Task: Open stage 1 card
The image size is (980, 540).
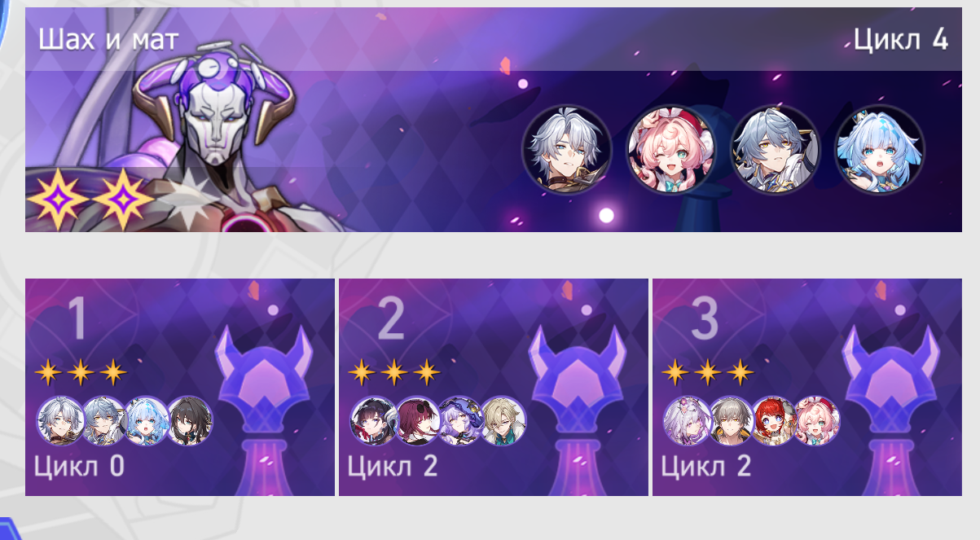Action: point(180,387)
